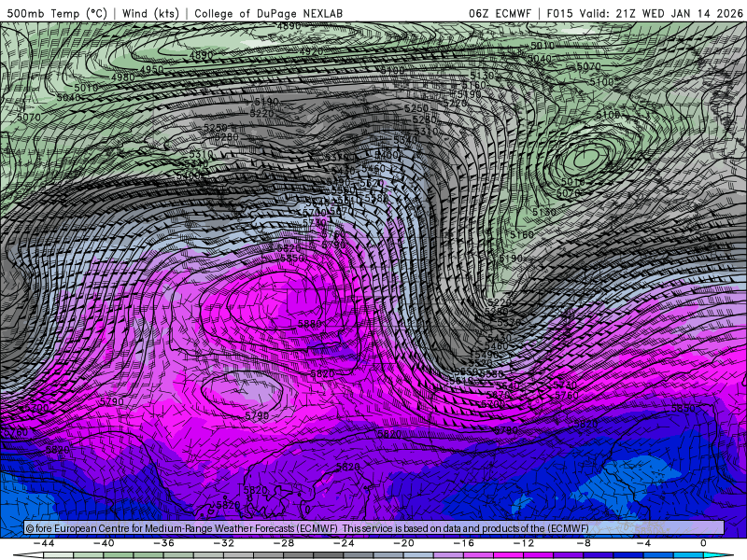Click the -28 color scale label
The height and width of the screenshot is (560, 747).
[284, 543]
